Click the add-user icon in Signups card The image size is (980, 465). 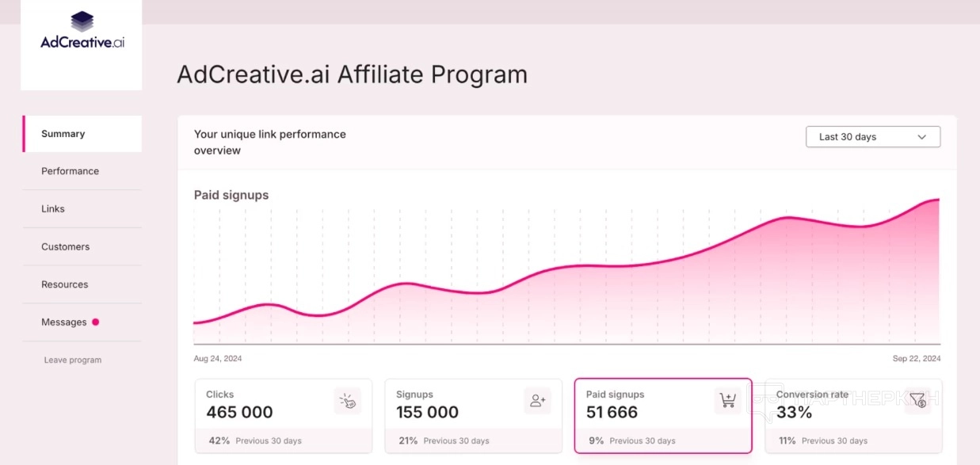click(537, 401)
